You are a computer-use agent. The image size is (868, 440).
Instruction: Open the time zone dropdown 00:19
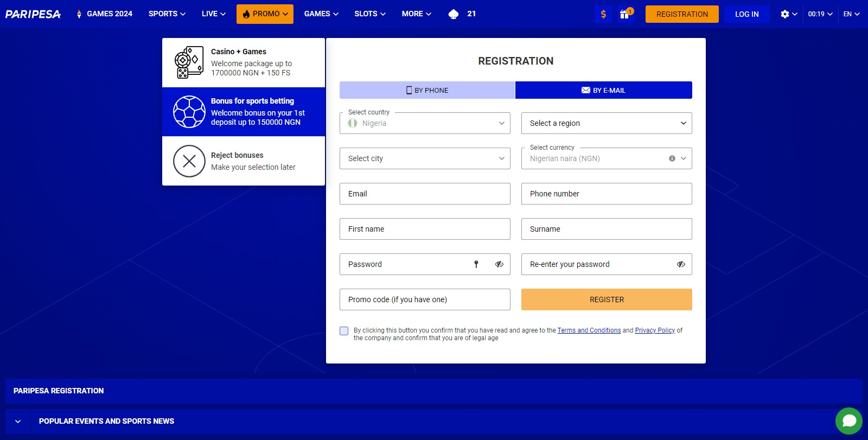pos(820,14)
